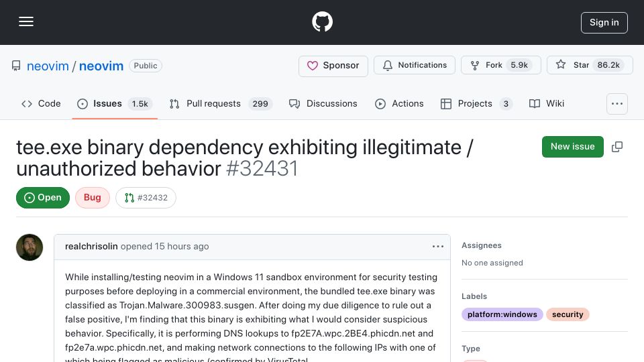Open the comment options ellipsis menu
The width and height of the screenshot is (644, 362).
(438, 246)
